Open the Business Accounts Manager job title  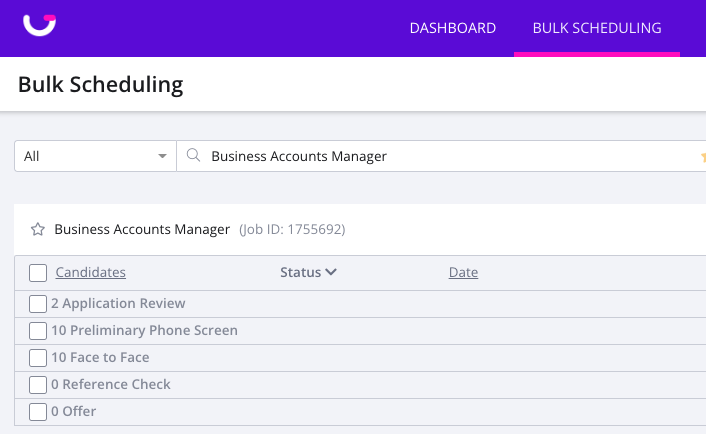pyautogui.click(x=142, y=230)
